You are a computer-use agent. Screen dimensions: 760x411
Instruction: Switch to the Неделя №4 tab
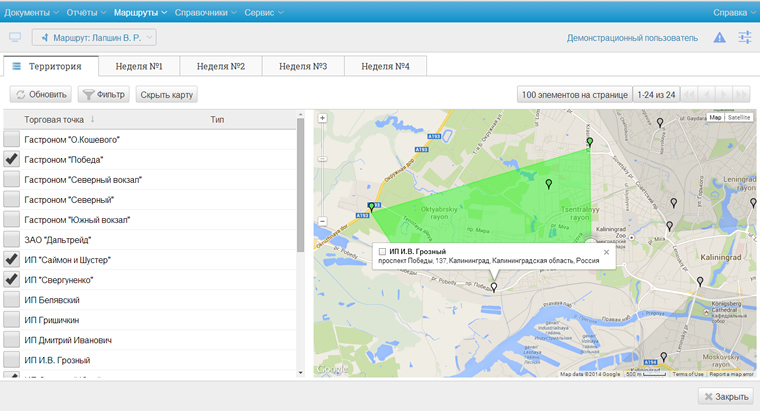click(x=386, y=66)
